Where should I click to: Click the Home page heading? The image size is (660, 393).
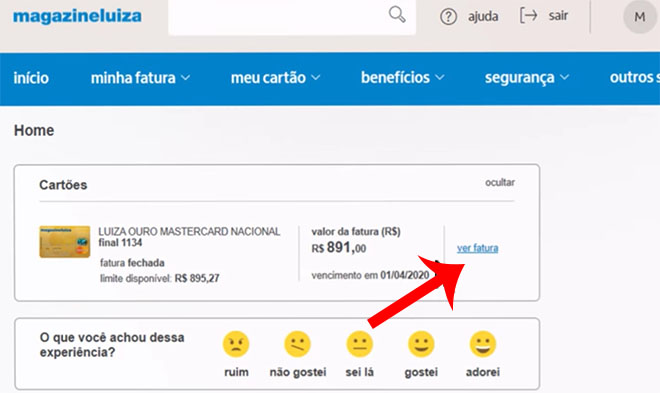(x=34, y=130)
